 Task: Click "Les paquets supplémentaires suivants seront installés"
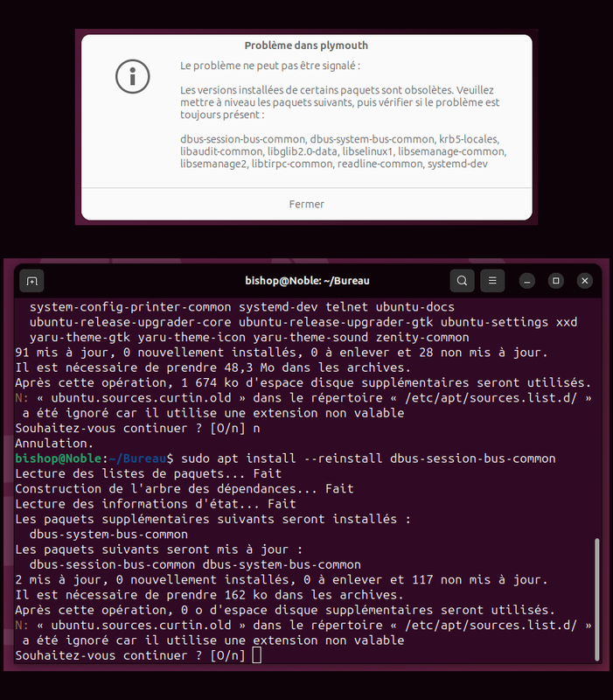(212, 519)
